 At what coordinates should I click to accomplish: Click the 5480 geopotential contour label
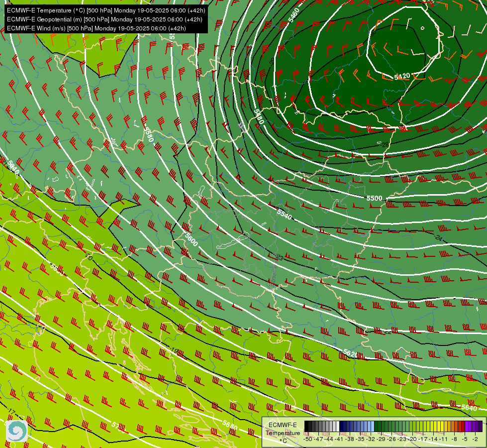[258, 116]
